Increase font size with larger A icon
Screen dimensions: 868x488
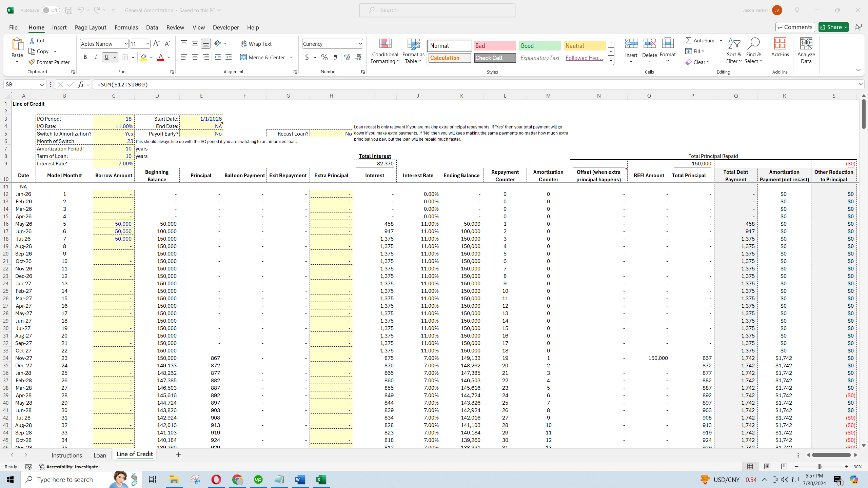tap(156, 43)
